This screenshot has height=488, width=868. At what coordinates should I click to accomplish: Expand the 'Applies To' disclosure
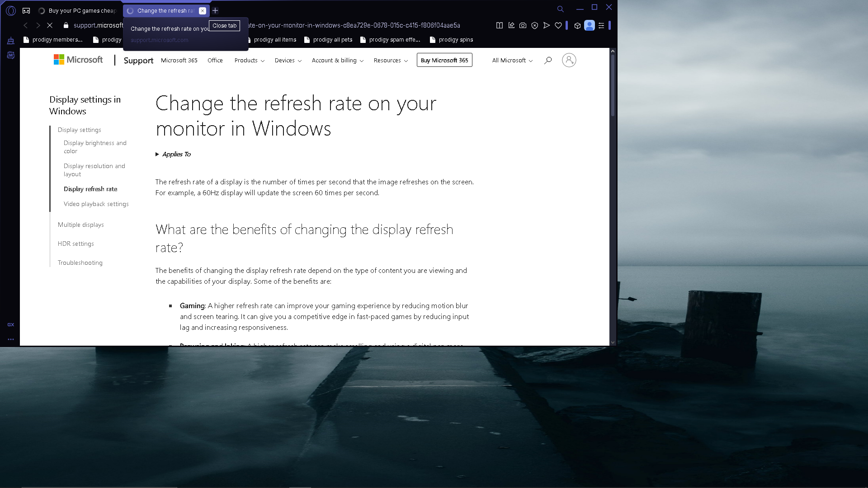pyautogui.click(x=173, y=154)
